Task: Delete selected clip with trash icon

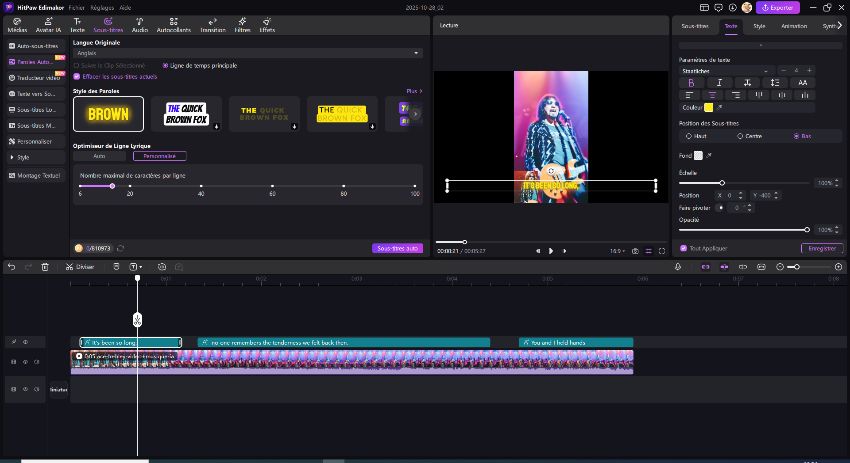Action: 45,267
